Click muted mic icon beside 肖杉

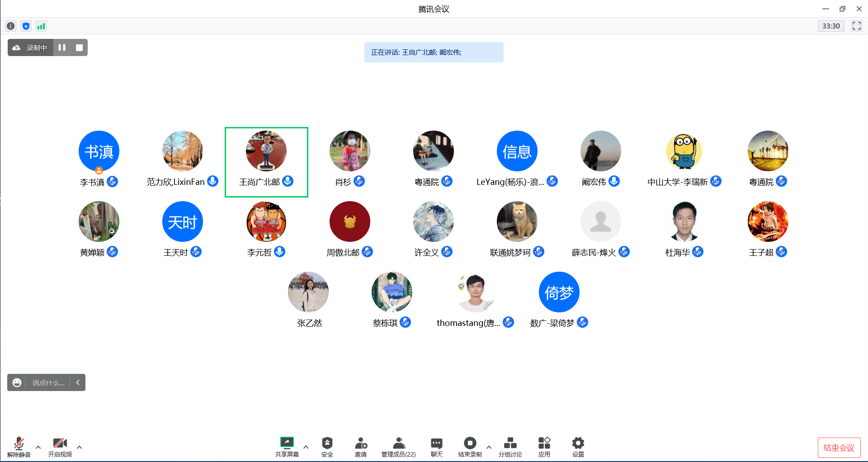coord(359,181)
